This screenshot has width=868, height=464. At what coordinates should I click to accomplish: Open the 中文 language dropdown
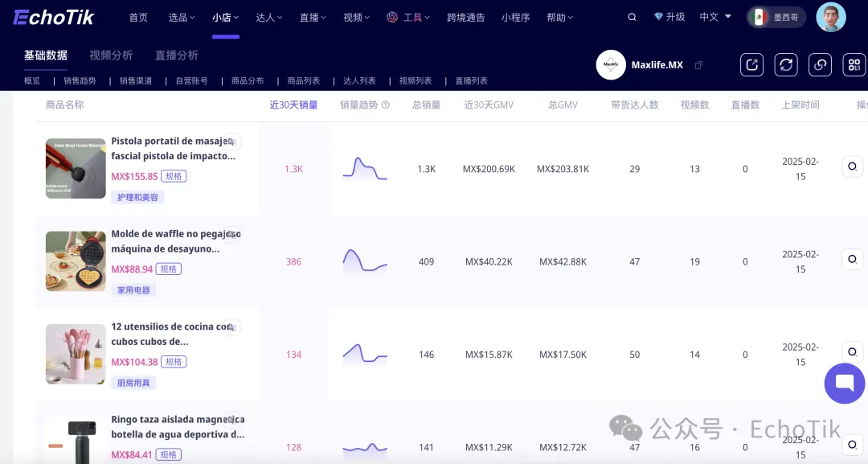click(715, 17)
